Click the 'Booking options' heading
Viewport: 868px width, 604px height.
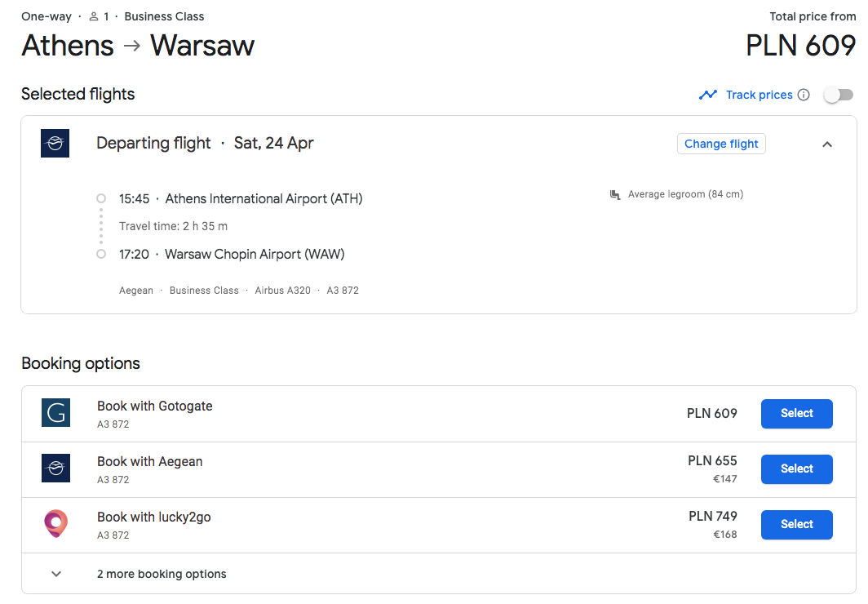click(81, 363)
